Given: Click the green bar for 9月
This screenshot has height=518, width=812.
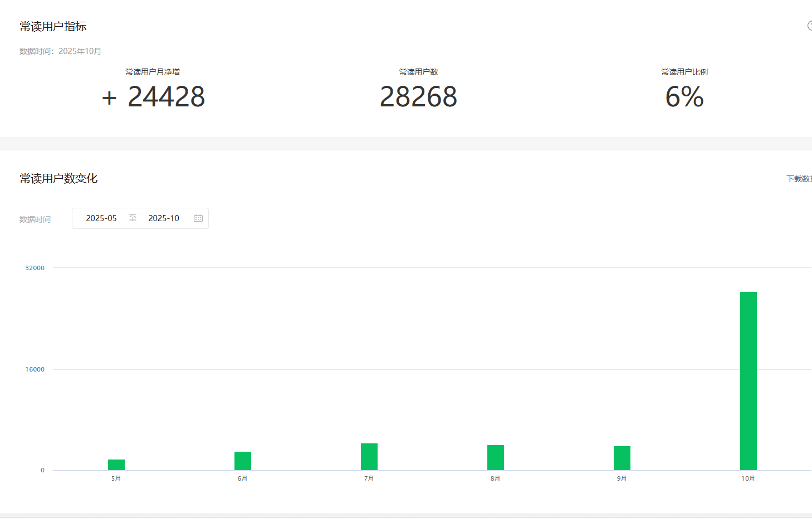Looking at the screenshot, I should [x=622, y=458].
